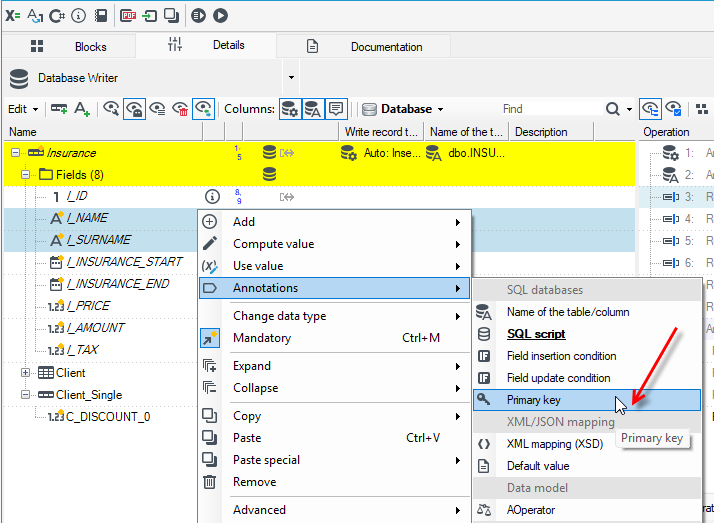Click the C# code icon in the top toolbar
Image resolution: width=714 pixels, height=523 pixels.
point(57,16)
